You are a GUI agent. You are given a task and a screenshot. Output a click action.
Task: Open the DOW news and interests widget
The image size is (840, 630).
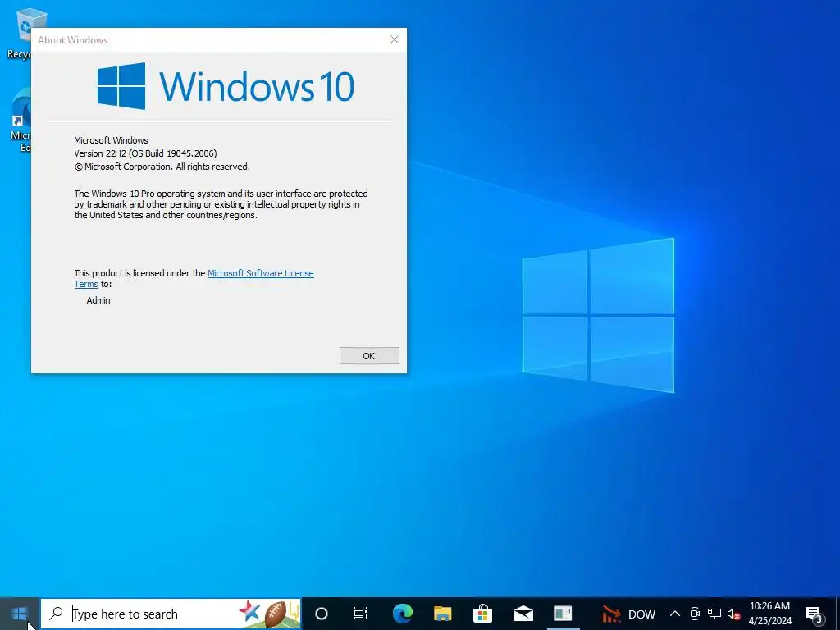(628, 614)
